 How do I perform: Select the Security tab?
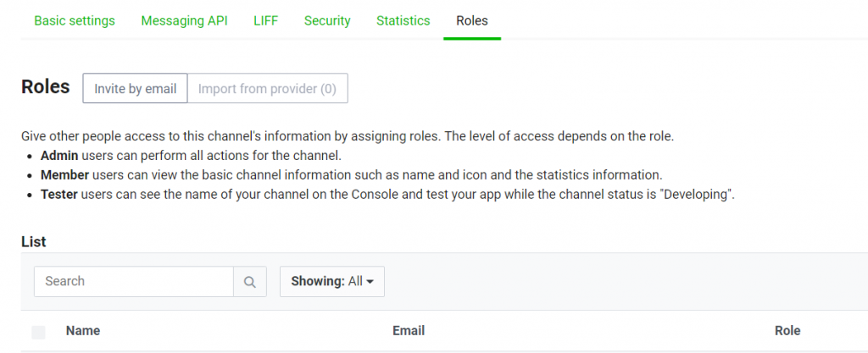[327, 20]
